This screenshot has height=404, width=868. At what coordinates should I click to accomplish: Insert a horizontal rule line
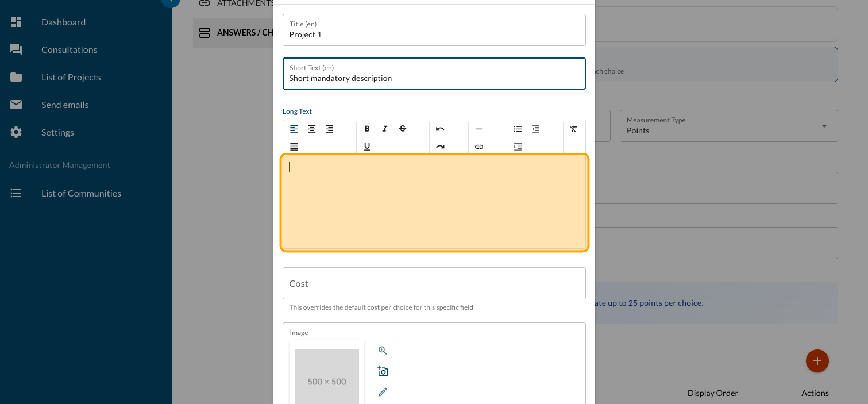tap(479, 129)
